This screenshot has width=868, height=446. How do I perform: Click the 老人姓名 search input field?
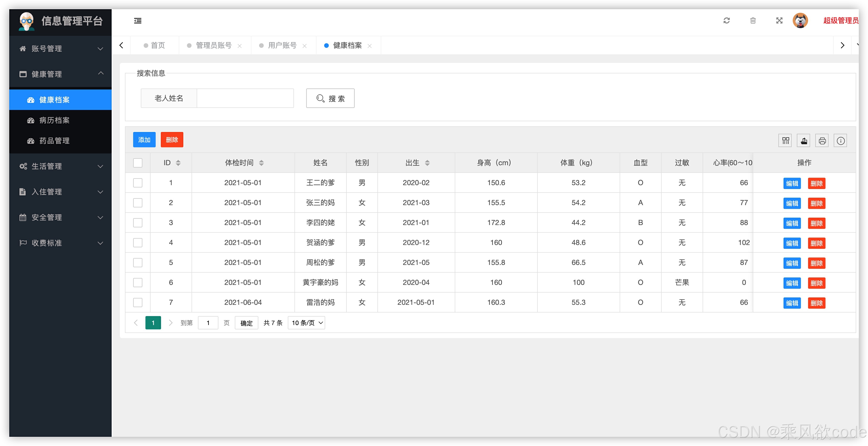tap(245, 98)
